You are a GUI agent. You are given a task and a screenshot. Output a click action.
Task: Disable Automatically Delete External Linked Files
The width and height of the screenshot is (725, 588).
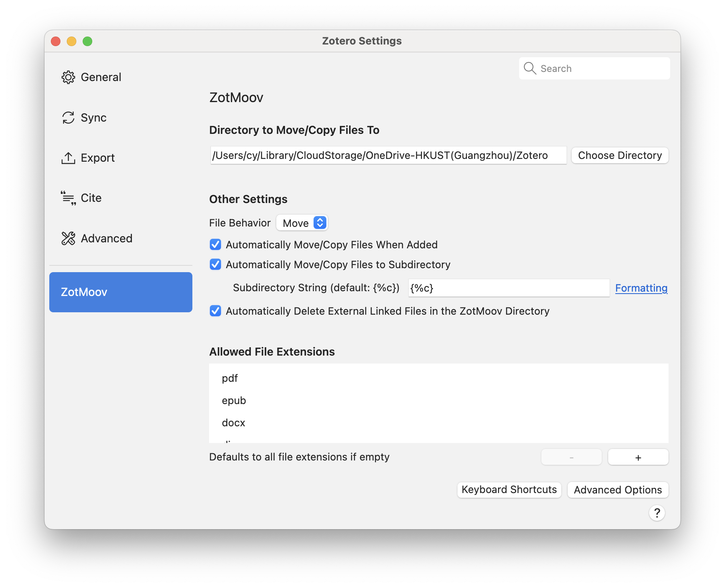215,311
